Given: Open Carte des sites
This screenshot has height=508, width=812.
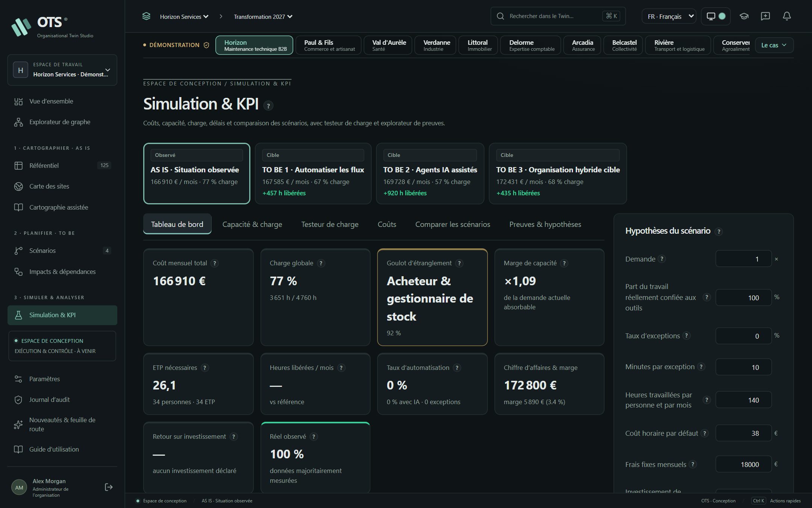Looking at the screenshot, I should (x=62, y=187).
